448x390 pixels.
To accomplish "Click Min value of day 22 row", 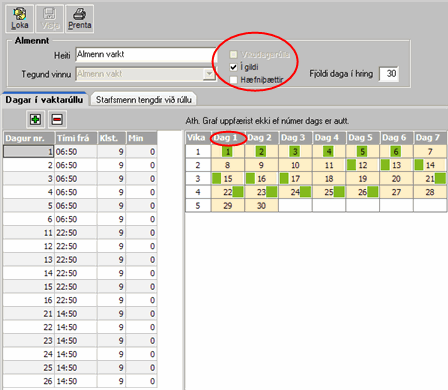I will (141, 327).
